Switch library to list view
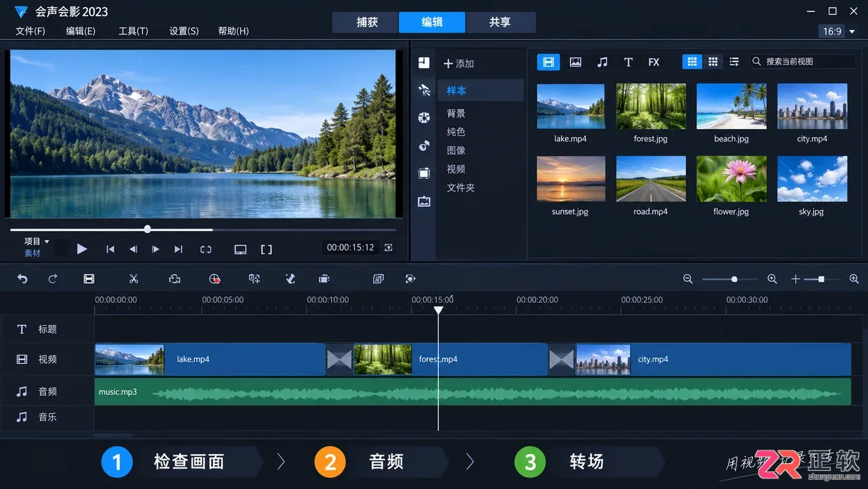The height and width of the screenshot is (489, 868). [x=734, y=62]
